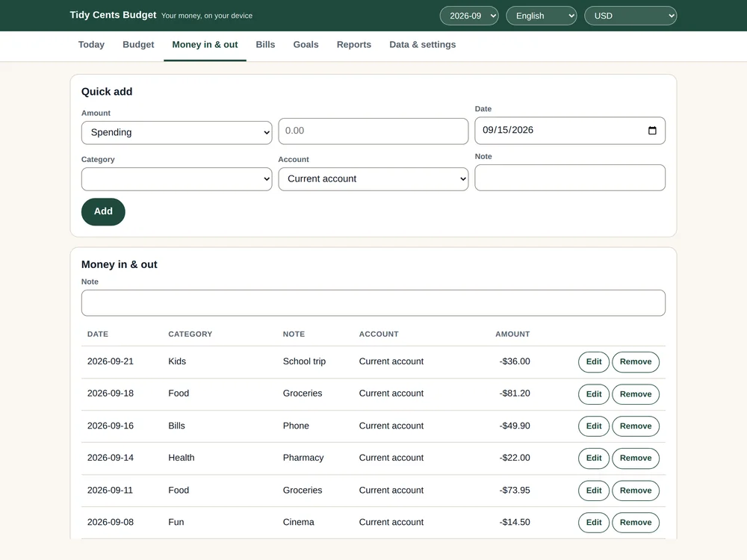Click the Fun category cell
Image resolution: width=747 pixels, height=560 pixels.
(176, 522)
